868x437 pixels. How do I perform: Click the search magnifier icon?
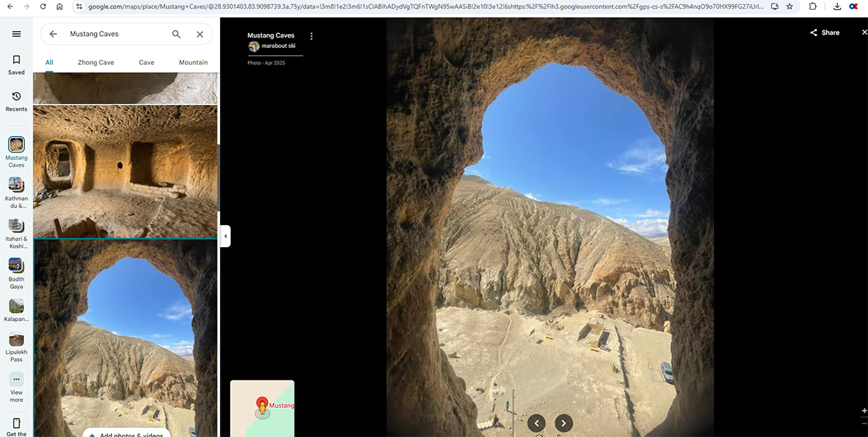(x=176, y=34)
